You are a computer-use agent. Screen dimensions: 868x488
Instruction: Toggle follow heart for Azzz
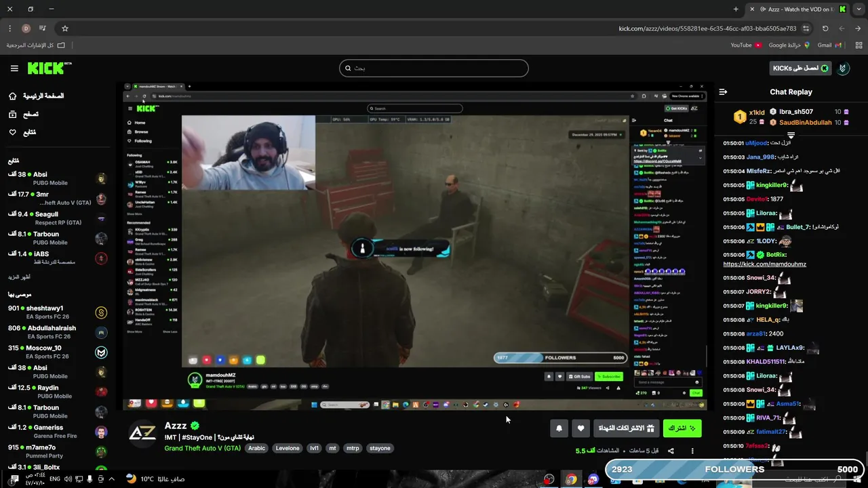point(580,428)
